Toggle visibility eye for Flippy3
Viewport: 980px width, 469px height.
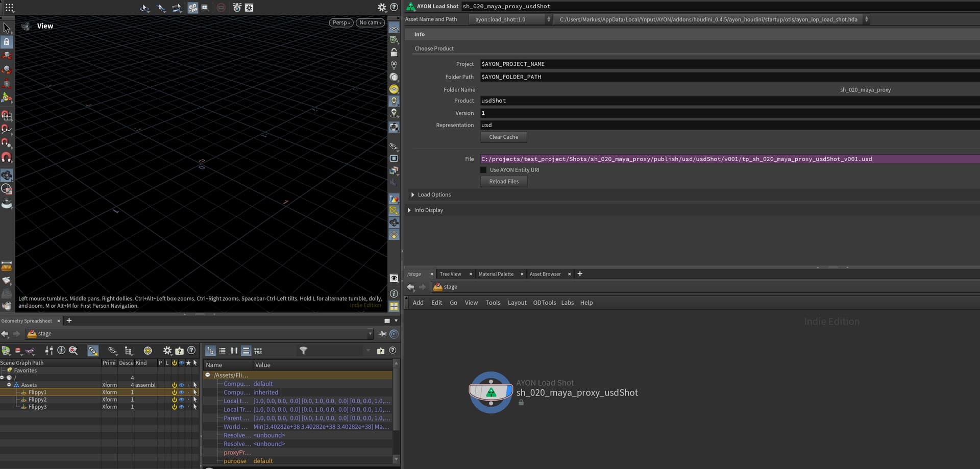coord(181,407)
